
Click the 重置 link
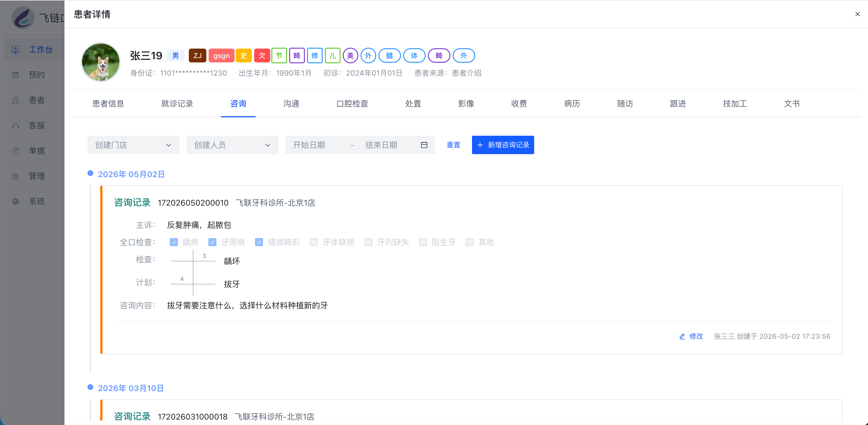454,145
